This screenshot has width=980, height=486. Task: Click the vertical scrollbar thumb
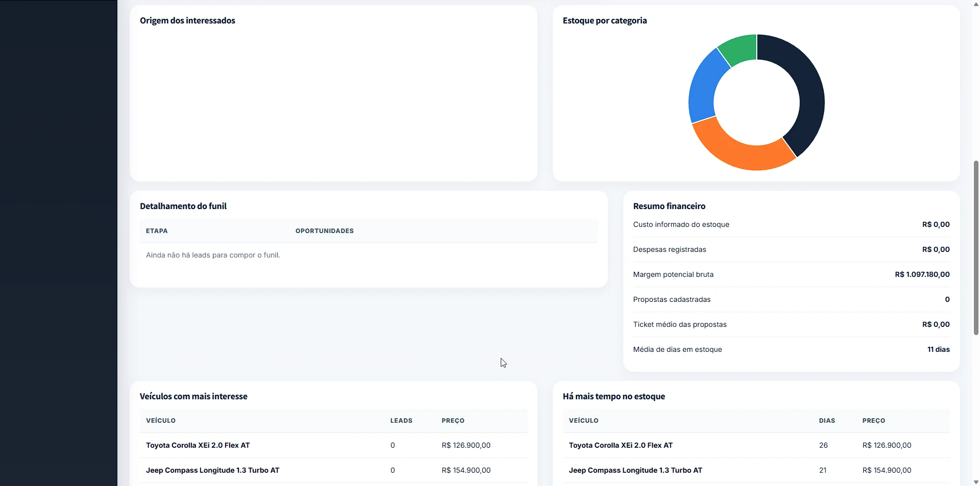tap(976, 247)
